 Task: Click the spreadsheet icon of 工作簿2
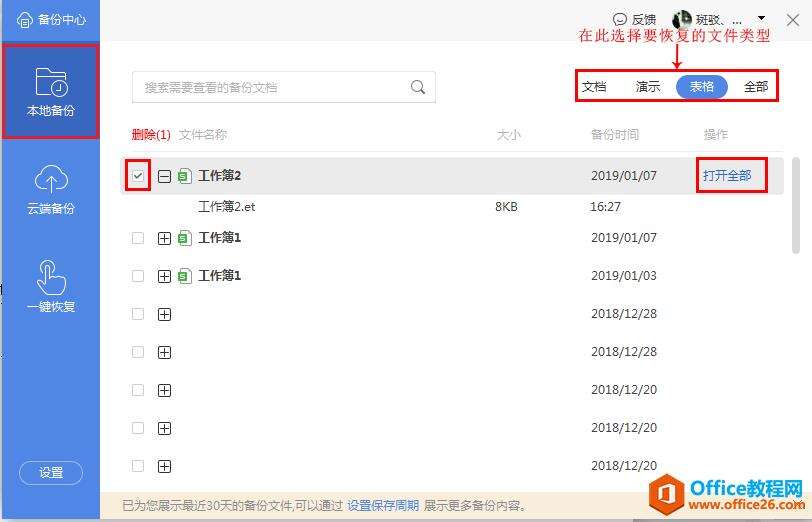pos(185,176)
